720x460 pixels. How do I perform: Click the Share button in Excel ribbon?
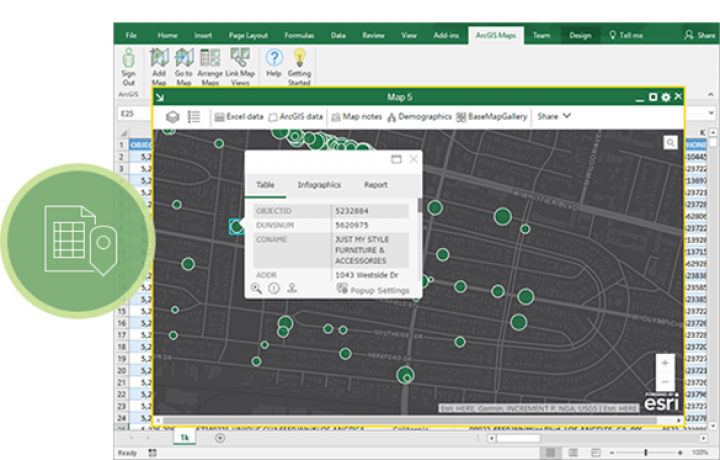pyautogui.click(x=699, y=35)
